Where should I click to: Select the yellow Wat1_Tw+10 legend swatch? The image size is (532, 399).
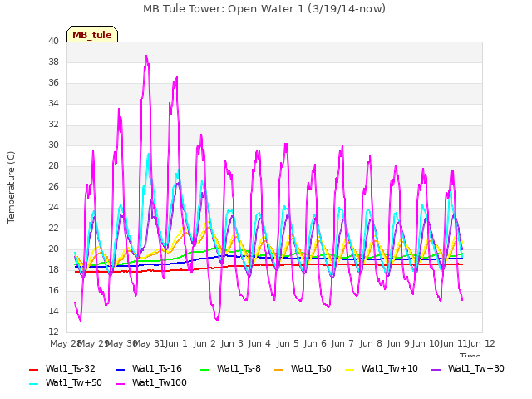pyautogui.click(x=349, y=369)
